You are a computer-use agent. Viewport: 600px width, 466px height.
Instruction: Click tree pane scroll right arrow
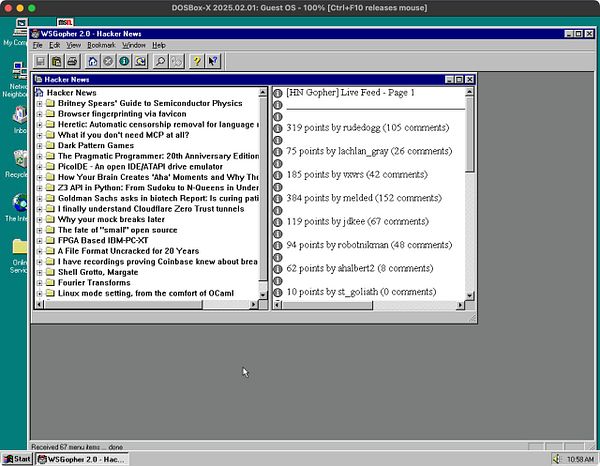coord(253,305)
